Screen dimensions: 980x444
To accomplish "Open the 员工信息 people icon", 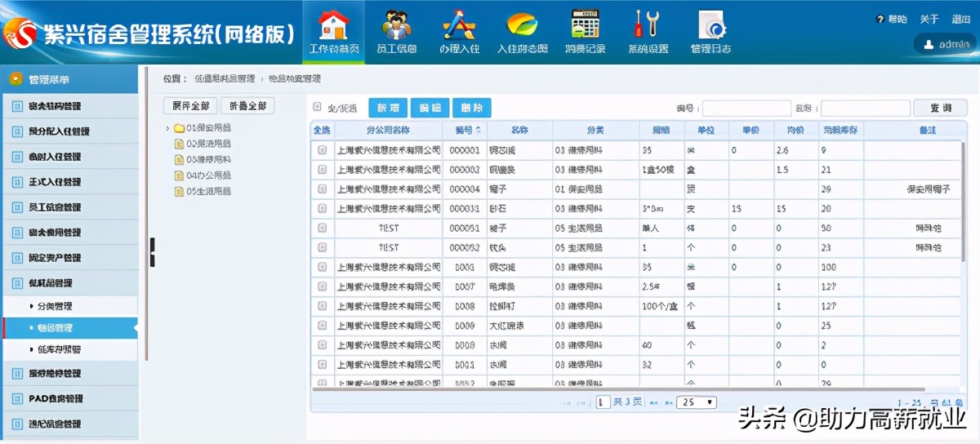I will (x=396, y=24).
